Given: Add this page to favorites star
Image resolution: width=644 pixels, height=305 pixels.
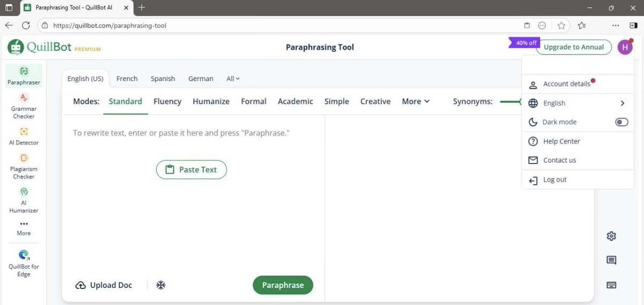Looking at the screenshot, I should [561, 25].
